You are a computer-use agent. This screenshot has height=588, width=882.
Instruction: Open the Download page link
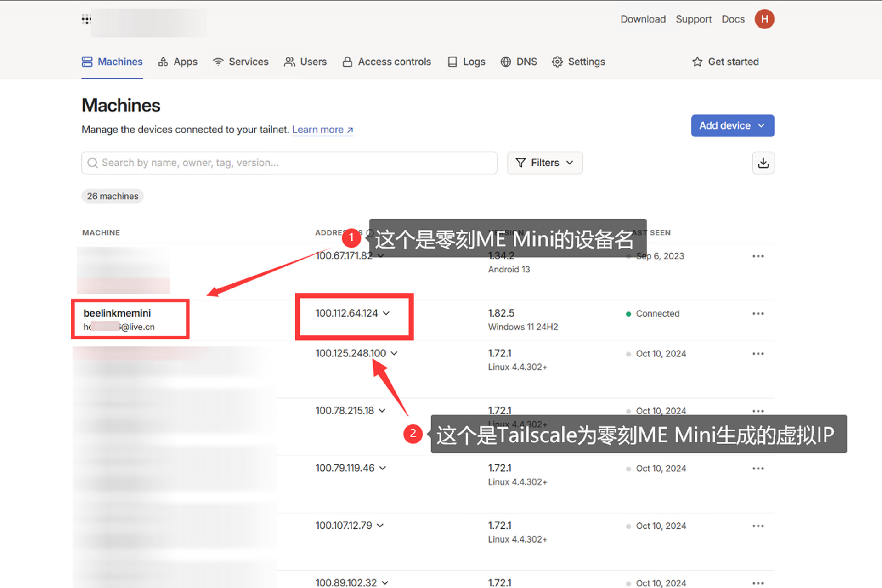[643, 19]
